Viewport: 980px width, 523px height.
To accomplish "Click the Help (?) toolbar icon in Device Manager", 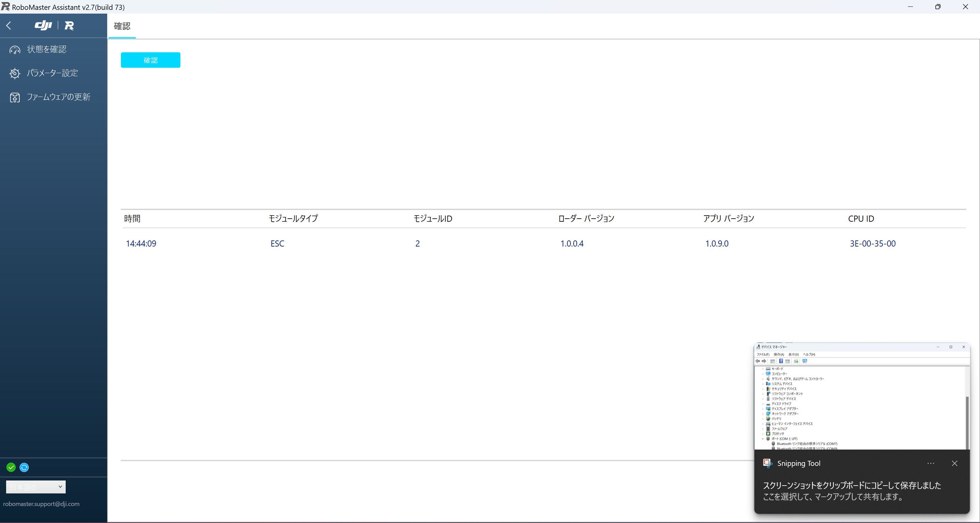I will 781,361.
